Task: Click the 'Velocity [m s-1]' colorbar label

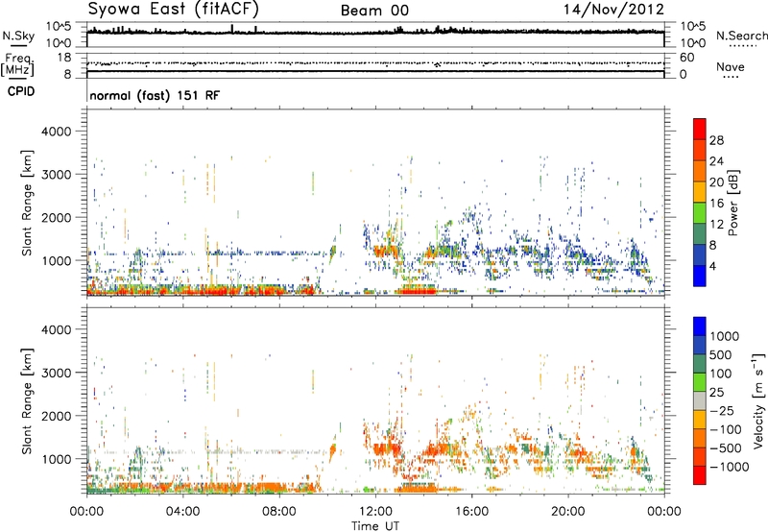Action: point(758,400)
